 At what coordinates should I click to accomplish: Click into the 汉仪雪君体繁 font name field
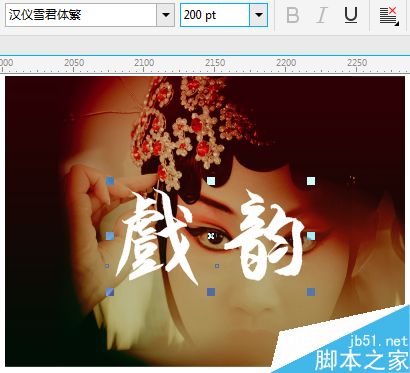coord(81,15)
